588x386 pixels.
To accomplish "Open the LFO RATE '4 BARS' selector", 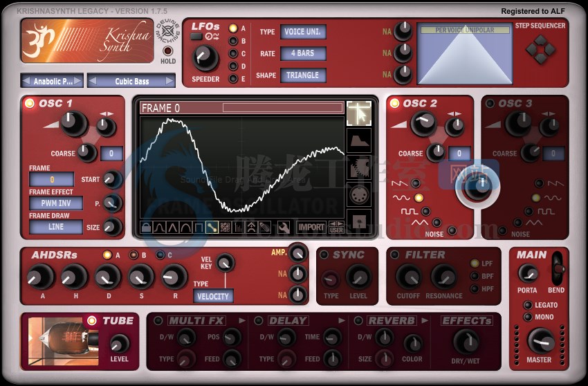I will coord(303,53).
